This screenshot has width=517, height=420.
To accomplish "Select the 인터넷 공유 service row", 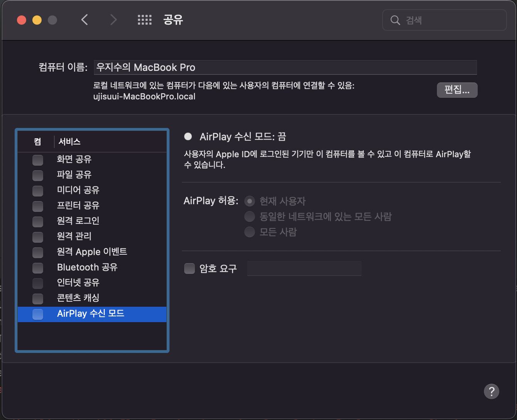I will point(92,283).
